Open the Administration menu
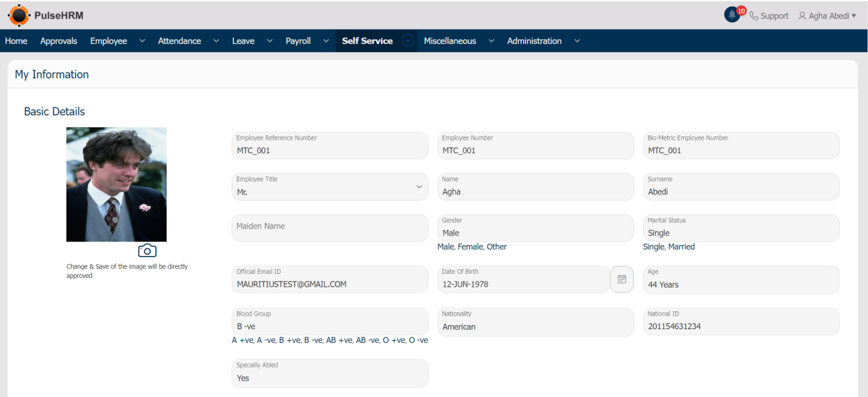 pos(534,41)
